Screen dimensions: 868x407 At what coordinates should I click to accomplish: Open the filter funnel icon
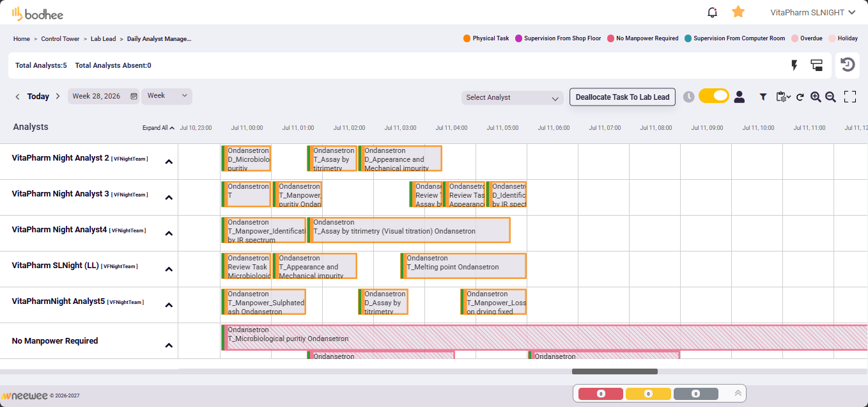pyautogui.click(x=763, y=97)
